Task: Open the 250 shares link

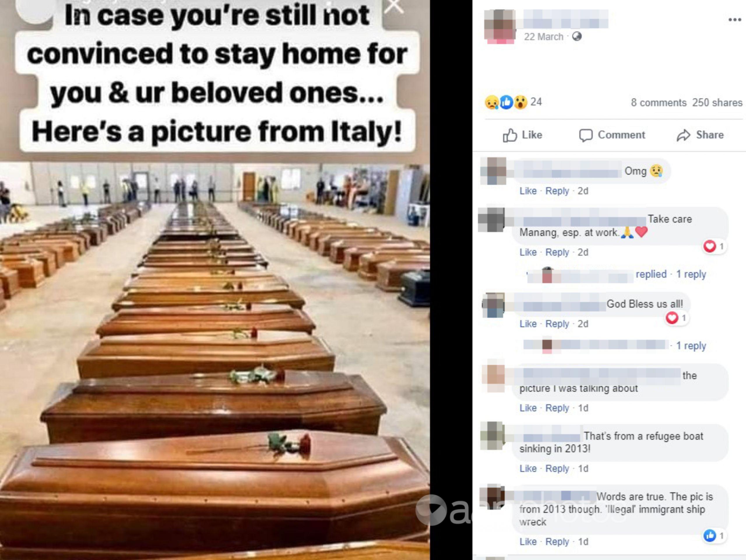Action: tap(717, 103)
